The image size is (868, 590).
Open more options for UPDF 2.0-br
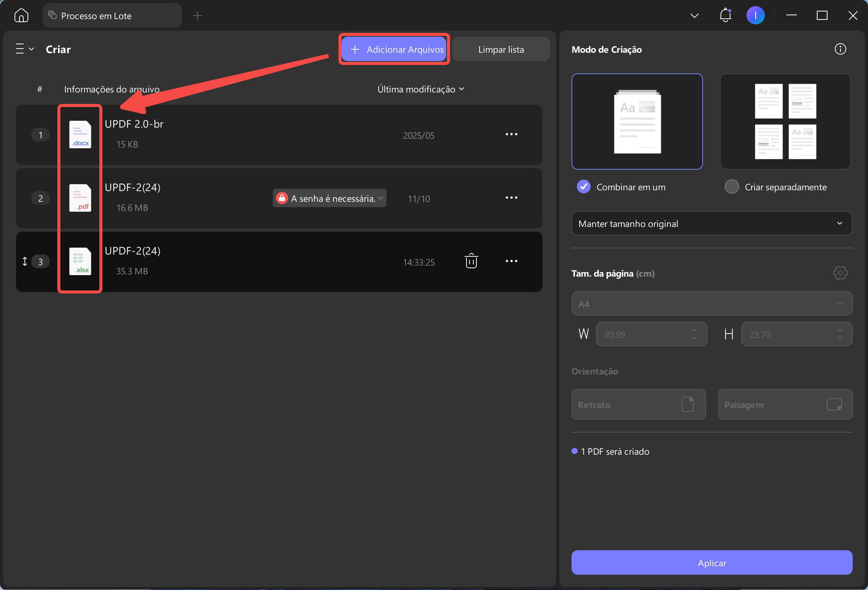click(511, 135)
